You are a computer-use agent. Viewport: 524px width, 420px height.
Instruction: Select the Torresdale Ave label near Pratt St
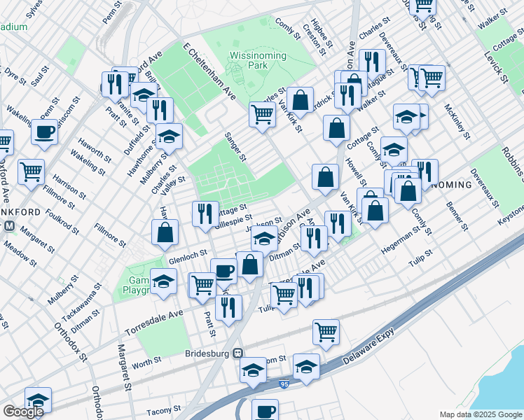(154, 322)
